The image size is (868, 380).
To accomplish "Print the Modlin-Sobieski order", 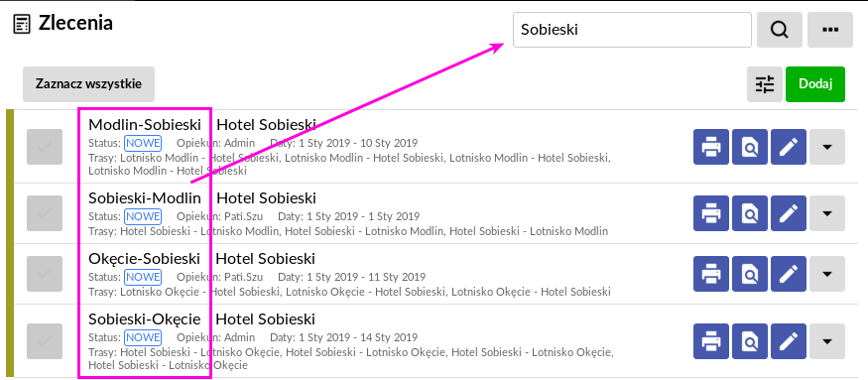I will pos(711,147).
